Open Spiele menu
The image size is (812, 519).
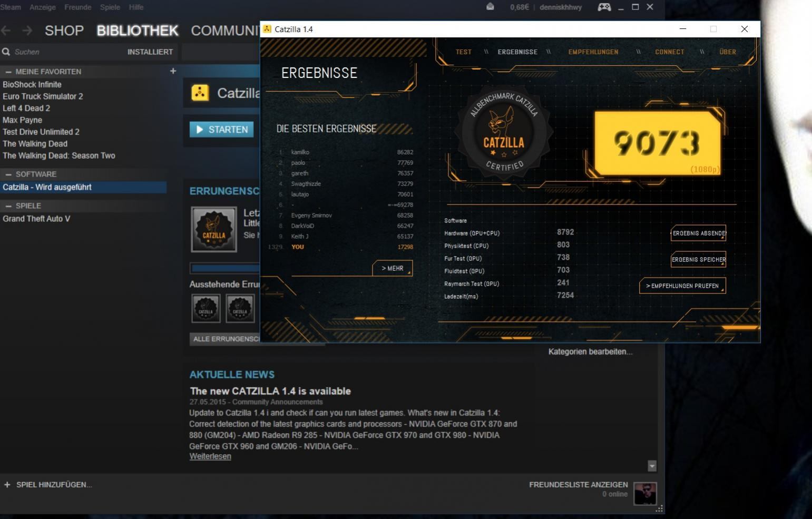[110, 7]
